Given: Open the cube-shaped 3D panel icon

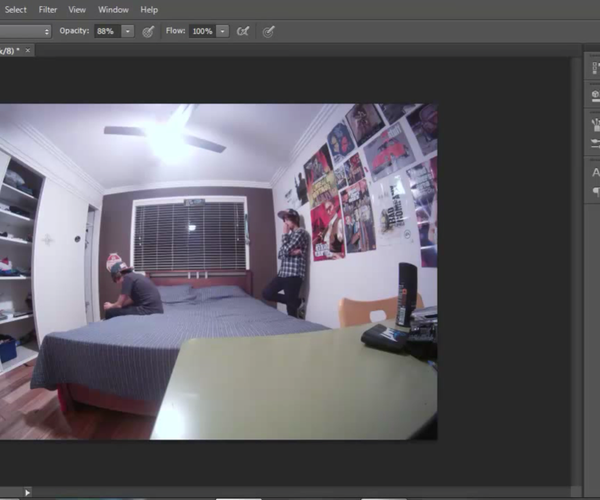Looking at the screenshot, I should tap(595, 94).
